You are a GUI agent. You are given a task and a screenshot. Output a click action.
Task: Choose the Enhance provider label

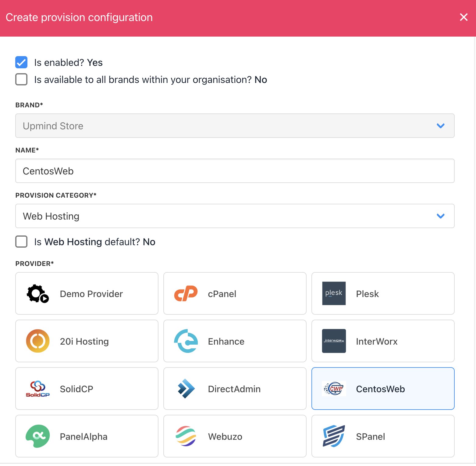coord(226,341)
